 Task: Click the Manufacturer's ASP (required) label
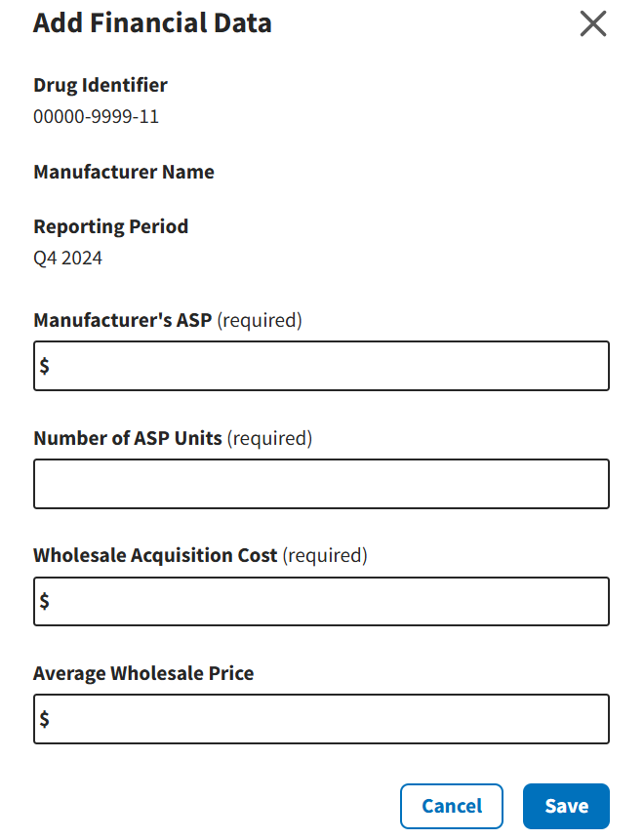tap(168, 320)
